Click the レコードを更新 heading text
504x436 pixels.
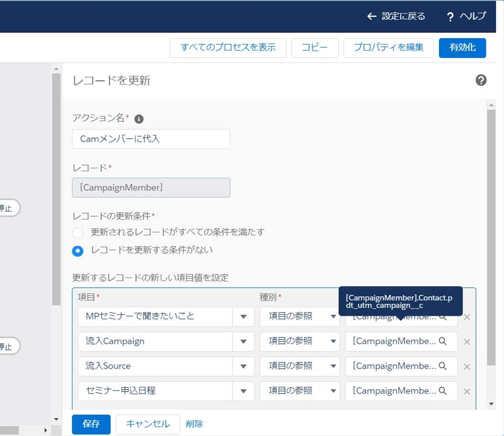pos(112,81)
